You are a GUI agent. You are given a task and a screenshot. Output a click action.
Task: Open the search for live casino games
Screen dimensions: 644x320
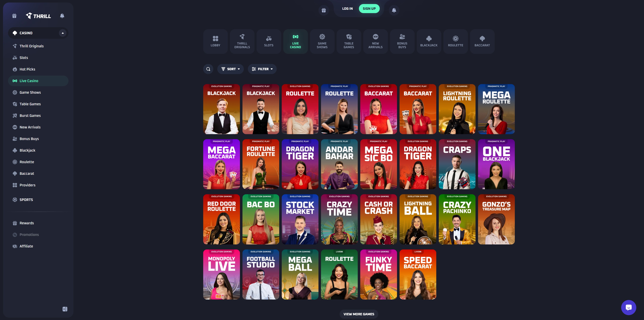point(208,69)
